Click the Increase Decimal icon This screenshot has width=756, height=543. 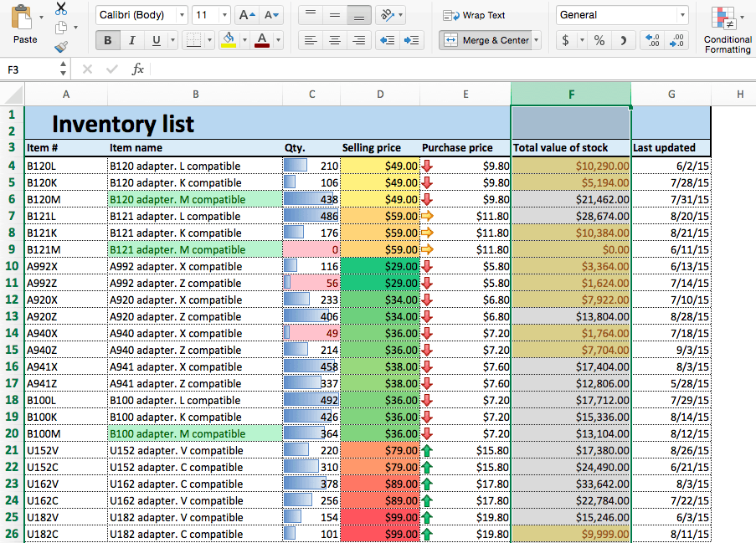[651, 39]
